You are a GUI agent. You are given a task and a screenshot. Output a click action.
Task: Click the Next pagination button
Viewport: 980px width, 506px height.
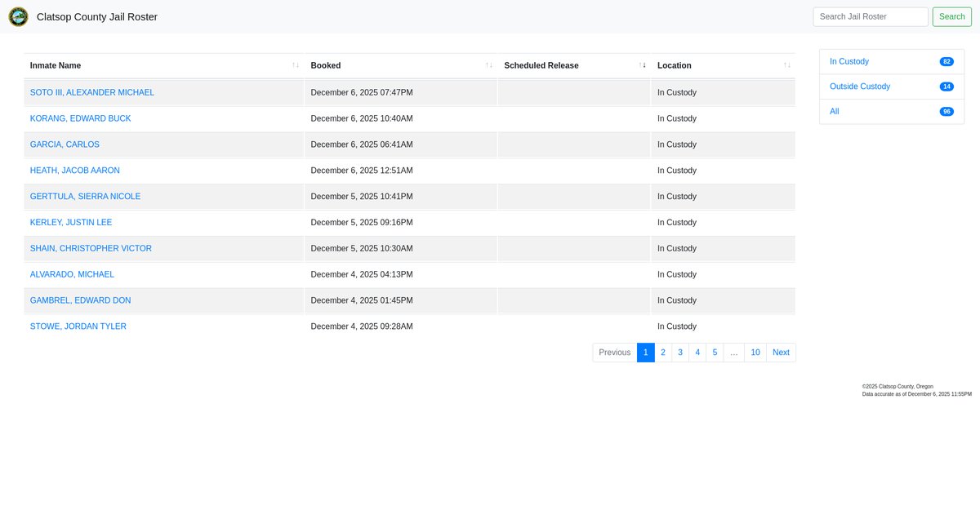pos(781,353)
